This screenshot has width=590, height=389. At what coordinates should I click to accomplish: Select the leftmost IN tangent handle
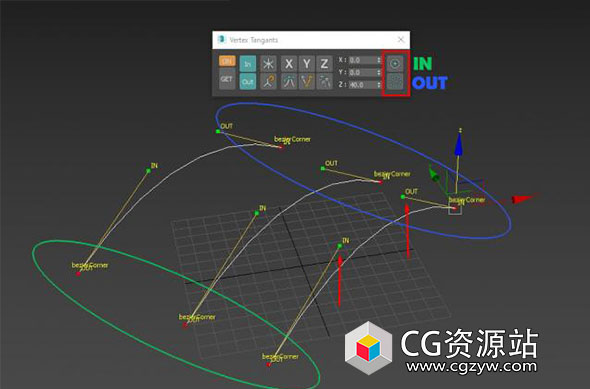pos(148,171)
